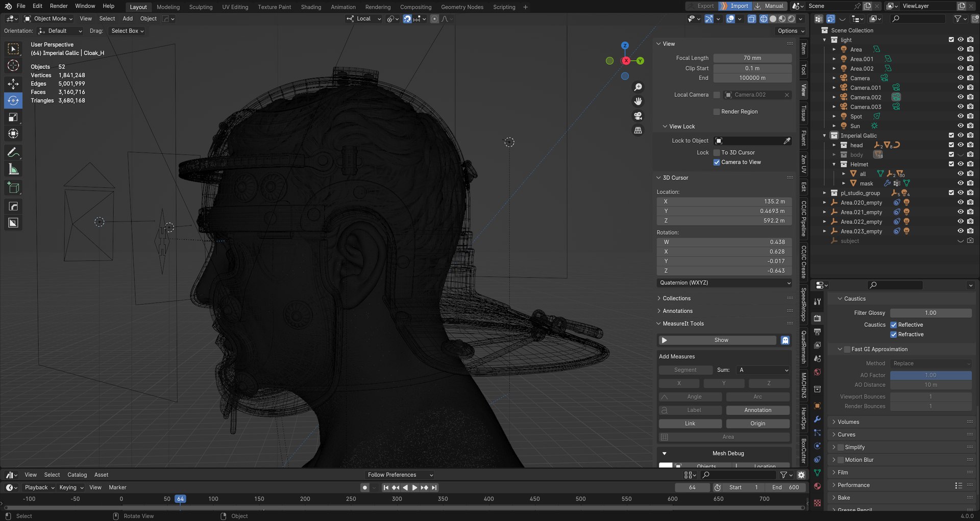Viewport: 980px width, 521px height.
Task: Switch to the Sculpting workspace tab
Action: point(201,7)
